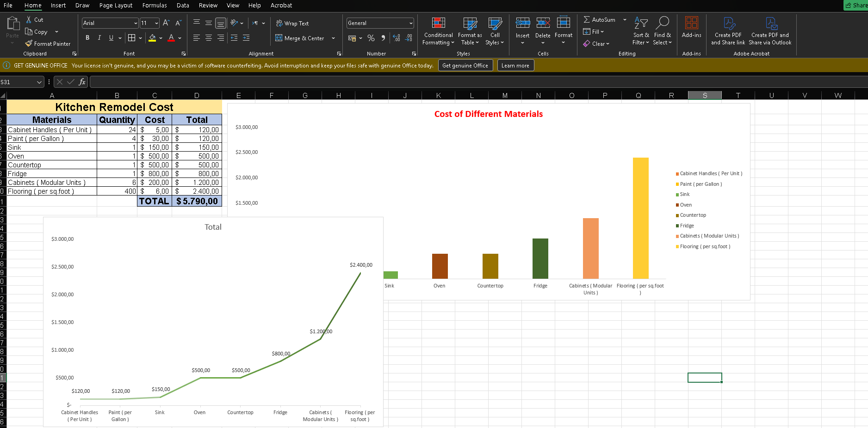Click the Format cells icon

[563, 23]
